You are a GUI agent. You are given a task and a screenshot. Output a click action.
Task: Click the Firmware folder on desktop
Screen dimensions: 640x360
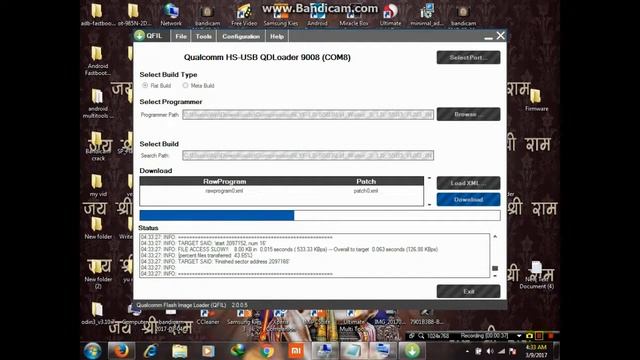coord(536,100)
